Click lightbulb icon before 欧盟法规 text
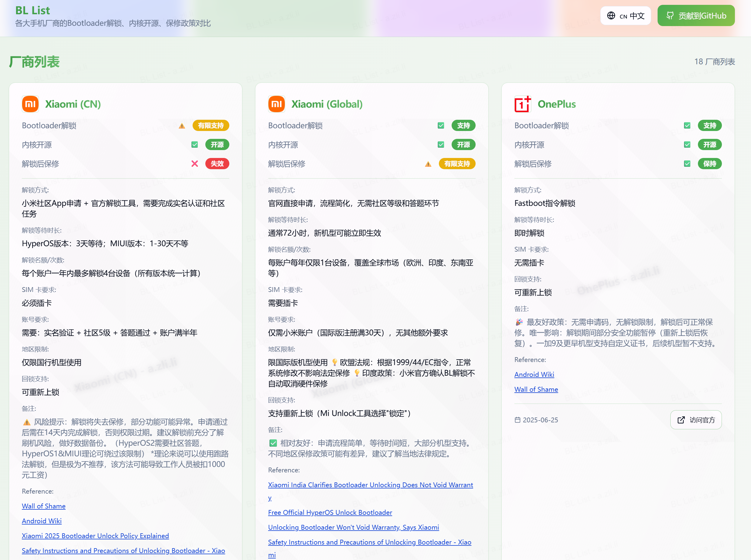 point(335,362)
